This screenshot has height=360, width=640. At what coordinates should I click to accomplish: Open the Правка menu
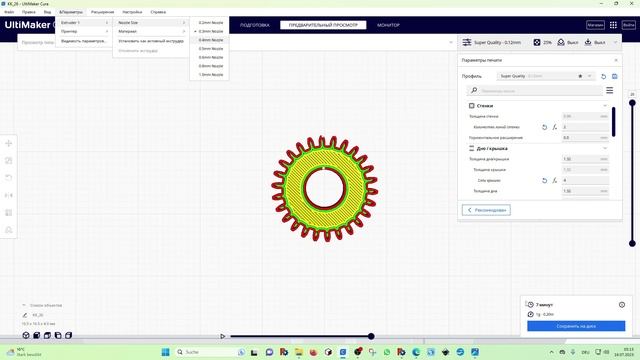click(x=29, y=12)
